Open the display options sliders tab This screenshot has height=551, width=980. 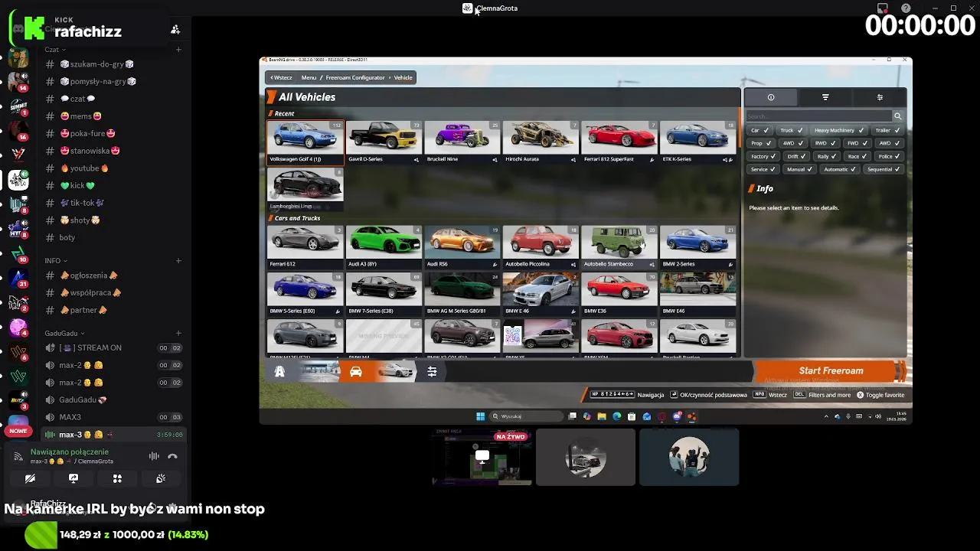coord(880,97)
